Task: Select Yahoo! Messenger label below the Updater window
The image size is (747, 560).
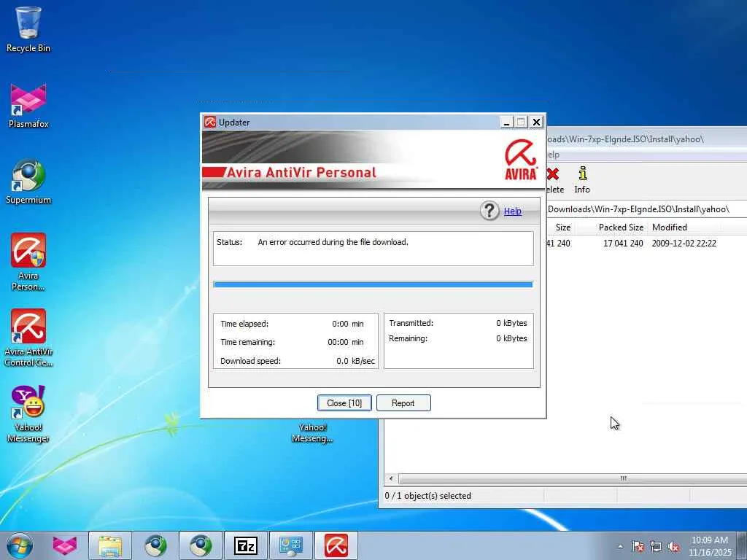Action: (312, 433)
